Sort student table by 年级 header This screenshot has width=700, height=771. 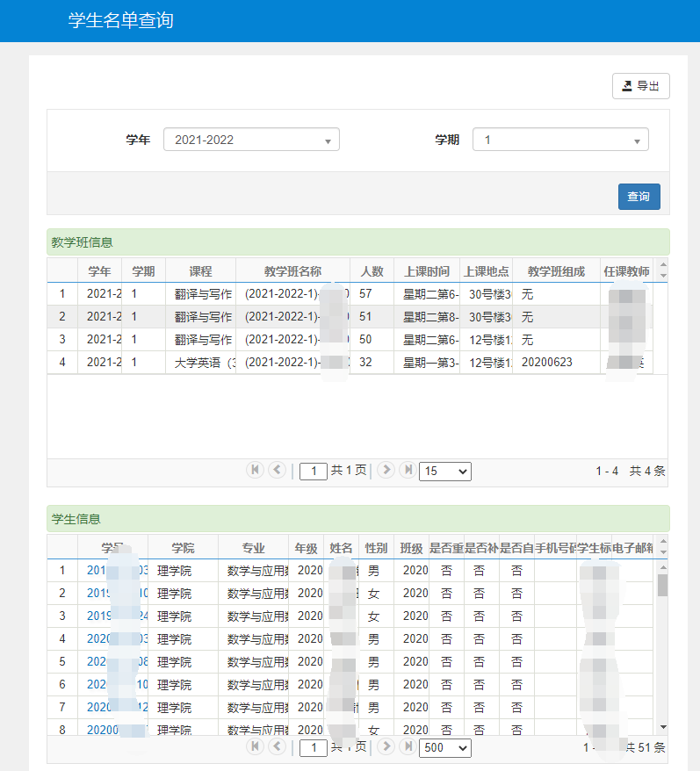click(x=306, y=548)
